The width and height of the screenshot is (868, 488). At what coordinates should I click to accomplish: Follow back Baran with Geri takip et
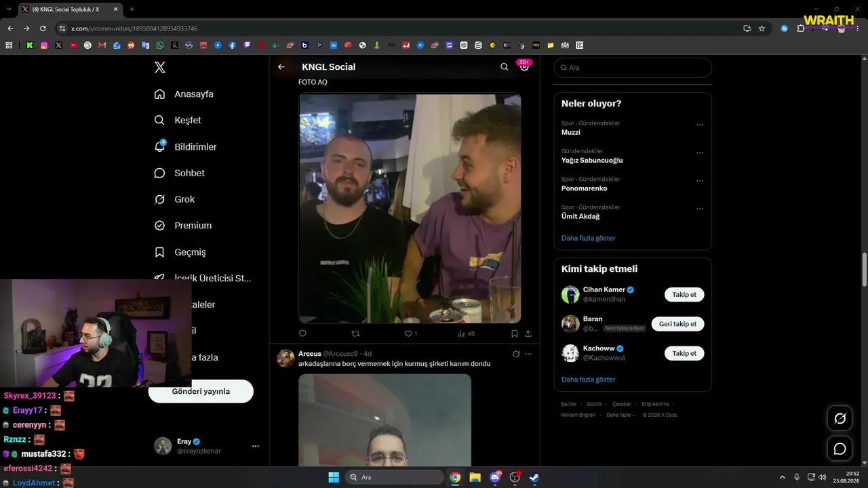[x=677, y=324]
